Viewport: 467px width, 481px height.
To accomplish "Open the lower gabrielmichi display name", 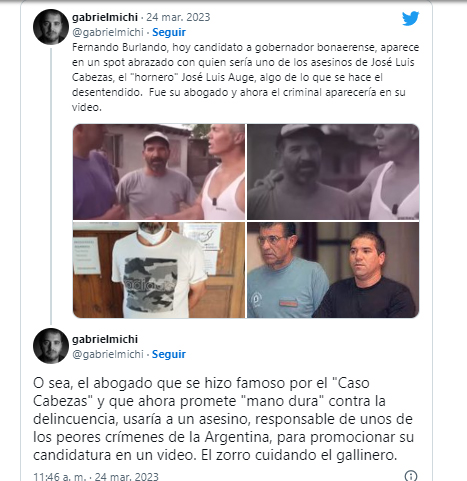I will (105, 339).
